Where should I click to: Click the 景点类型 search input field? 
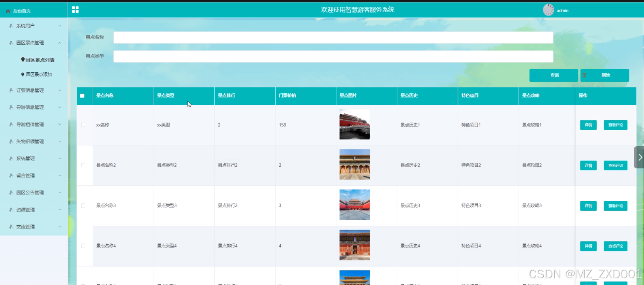click(x=333, y=56)
